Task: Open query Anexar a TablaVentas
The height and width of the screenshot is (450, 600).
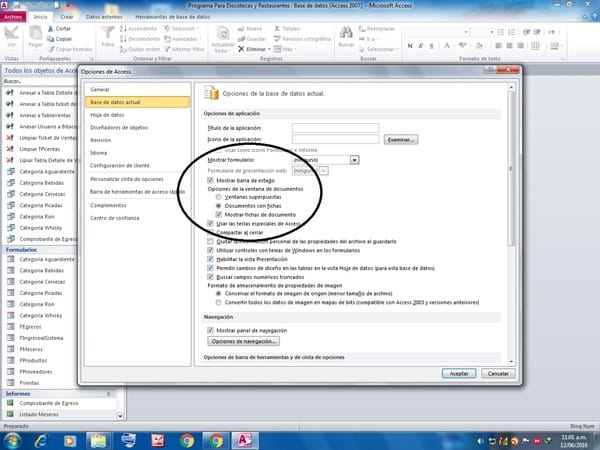Action: click(45, 115)
